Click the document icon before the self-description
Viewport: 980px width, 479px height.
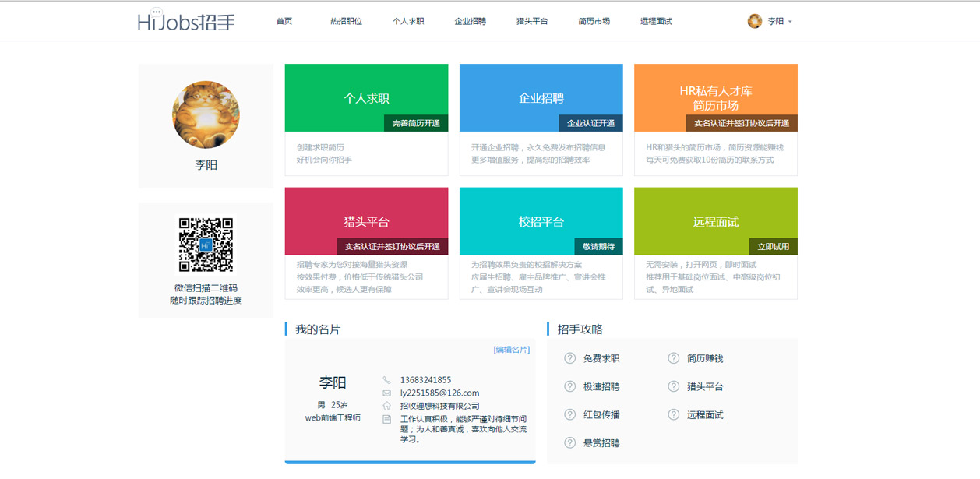[387, 419]
